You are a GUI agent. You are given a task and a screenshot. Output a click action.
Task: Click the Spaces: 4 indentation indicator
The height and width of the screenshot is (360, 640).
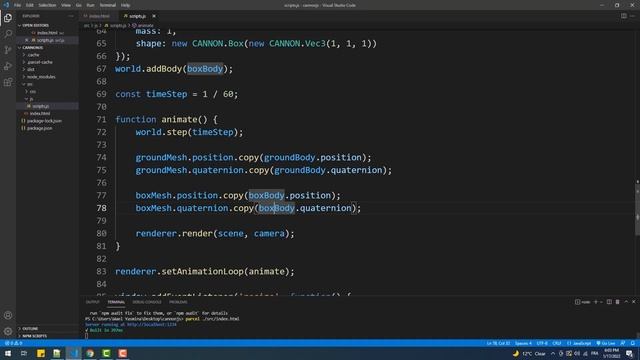coord(523,343)
